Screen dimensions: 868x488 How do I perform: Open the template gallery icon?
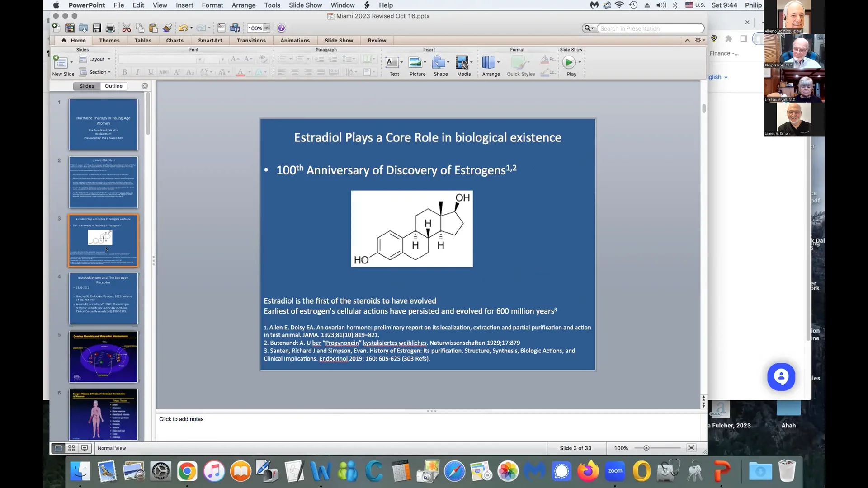click(70, 28)
